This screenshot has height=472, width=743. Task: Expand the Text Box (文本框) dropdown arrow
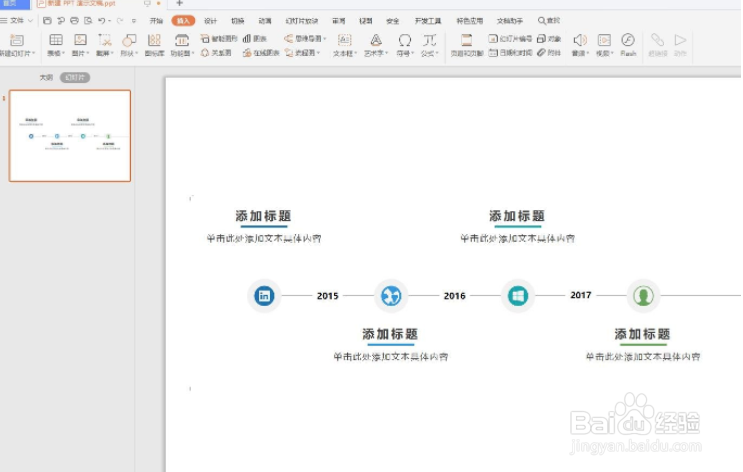[355, 53]
